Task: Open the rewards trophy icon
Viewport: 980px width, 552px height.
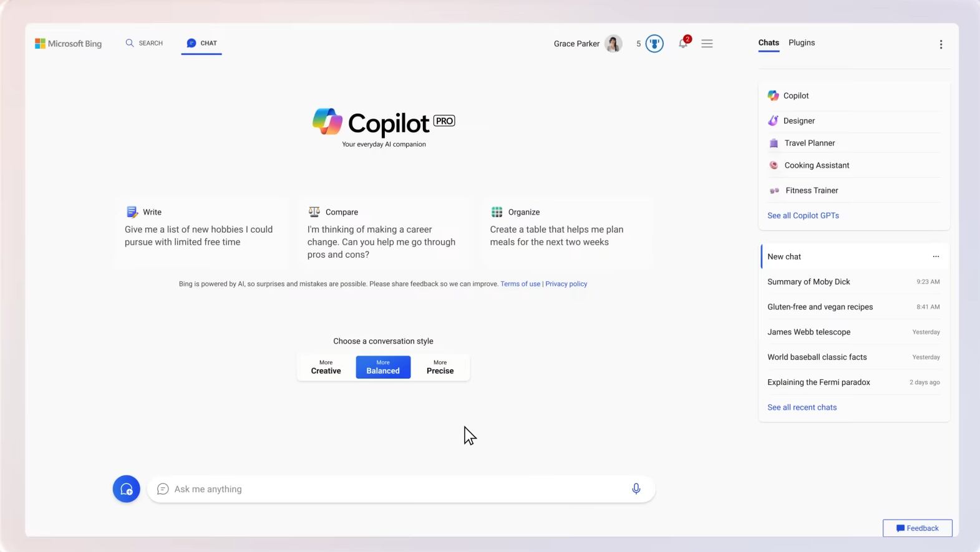Action: coord(654,44)
